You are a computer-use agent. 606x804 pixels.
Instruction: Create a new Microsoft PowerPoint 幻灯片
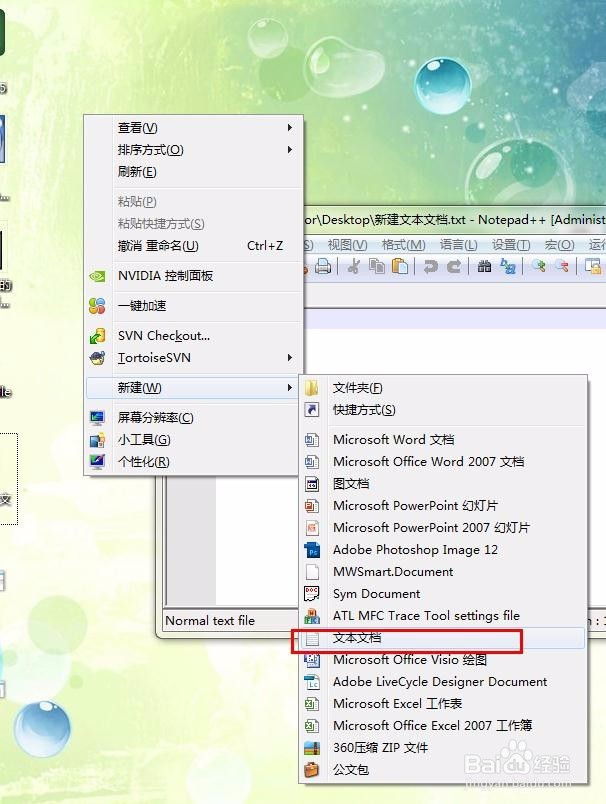pos(443,506)
